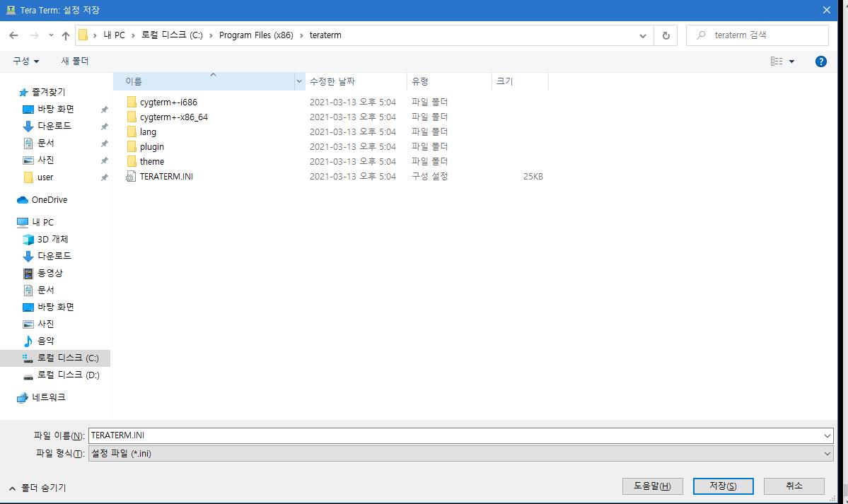The width and height of the screenshot is (848, 504).
Task: Select the TERATERM.INI file
Action: point(166,176)
